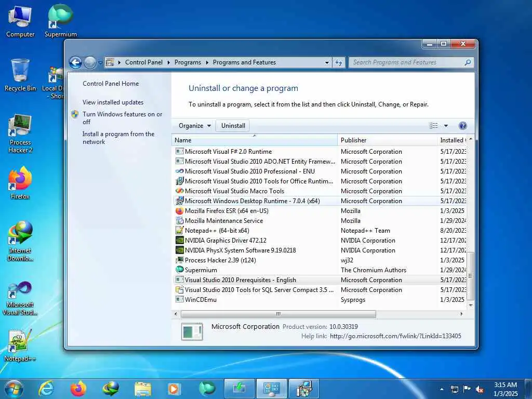Viewport: 532px width, 399px height.
Task: Expand the arrow after Control Panel breadcrumb
Action: tap(169, 62)
